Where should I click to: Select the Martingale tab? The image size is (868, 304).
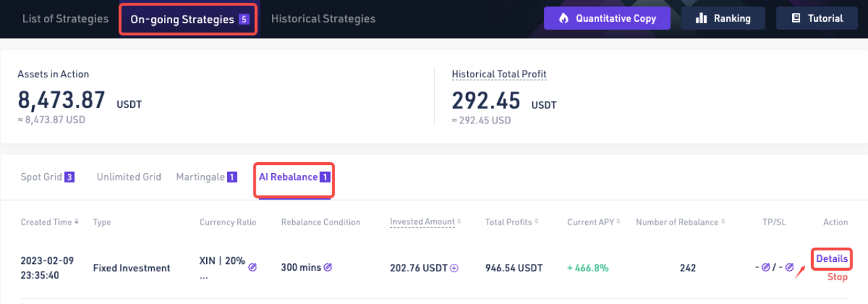point(200,177)
